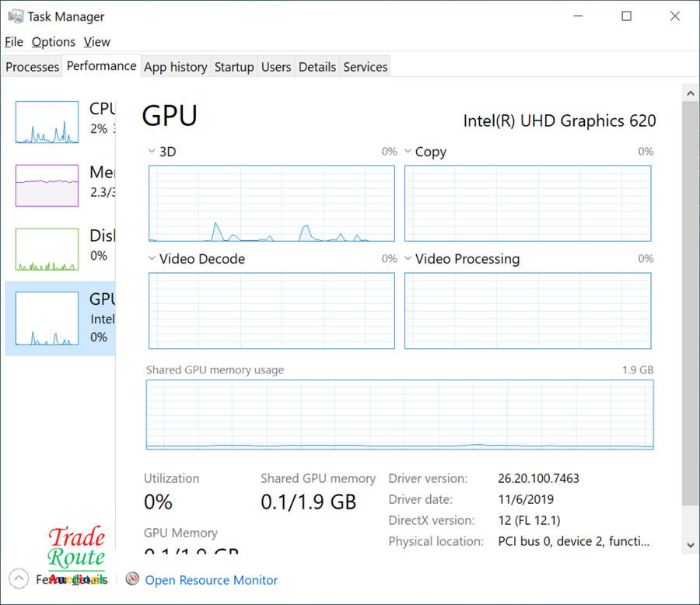The height and width of the screenshot is (605, 700).
Task: Click the Open Resource Monitor link
Action: pyautogui.click(x=211, y=580)
